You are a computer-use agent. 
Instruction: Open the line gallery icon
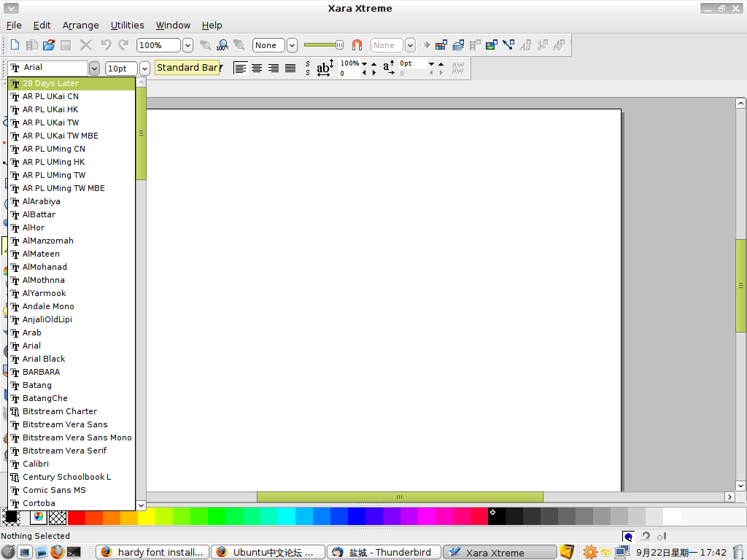pos(508,44)
